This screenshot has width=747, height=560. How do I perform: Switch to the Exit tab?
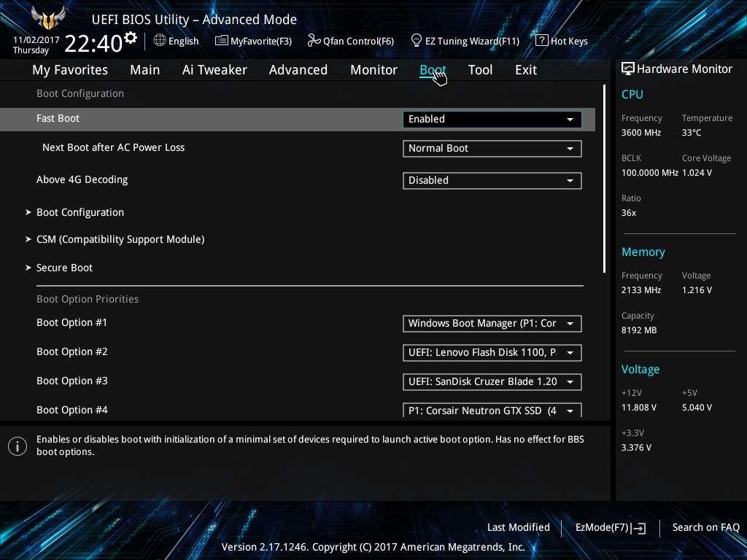pos(526,70)
